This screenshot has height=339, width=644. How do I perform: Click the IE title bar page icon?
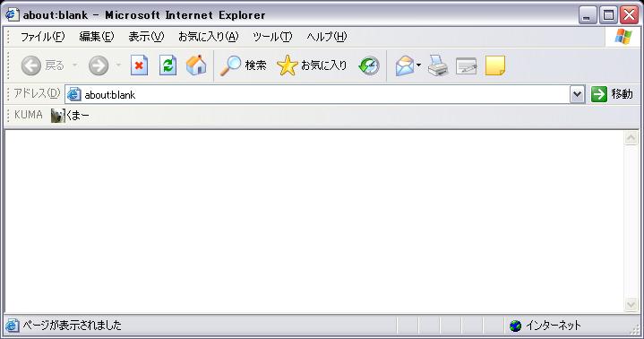(x=12, y=15)
